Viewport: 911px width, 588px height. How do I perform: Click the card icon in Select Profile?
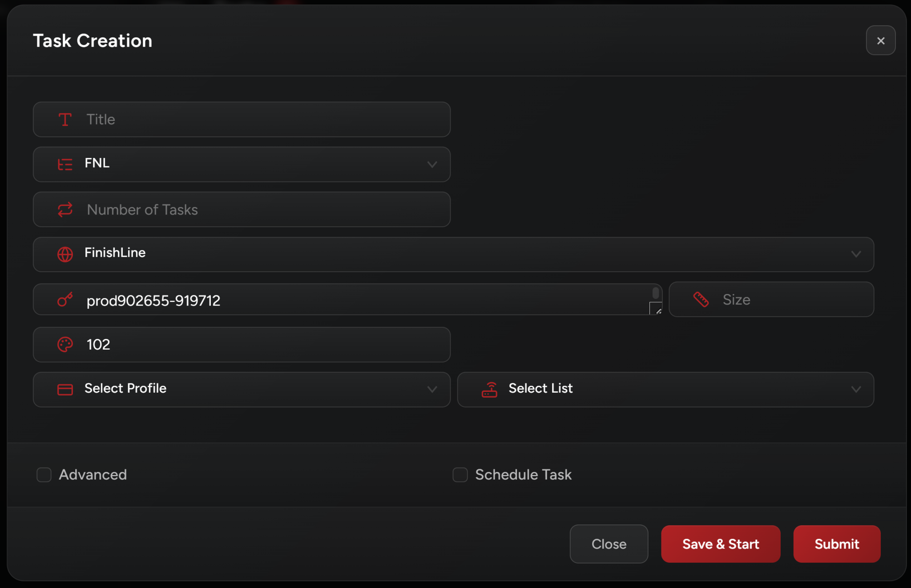click(65, 390)
